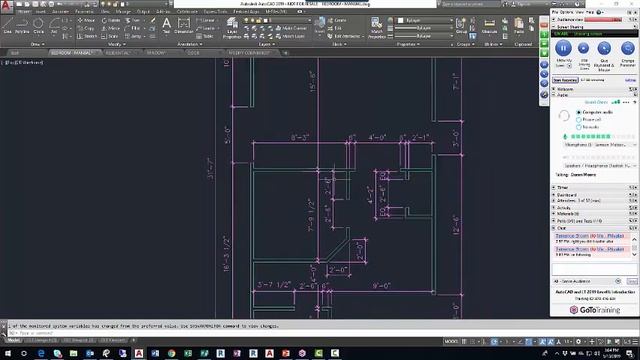Open the Output ribbon tab
The width and height of the screenshot is (640, 360).
coord(143,12)
